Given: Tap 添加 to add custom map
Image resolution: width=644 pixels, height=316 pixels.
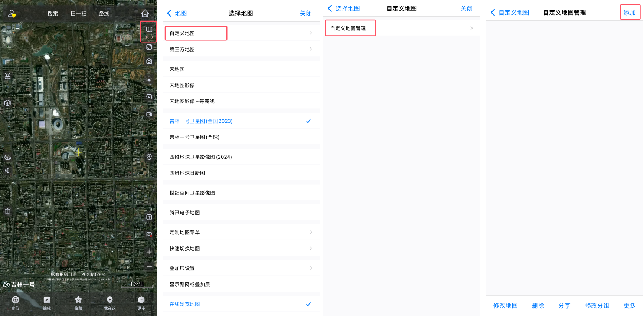Looking at the screenshot, I should coord(630,13).
